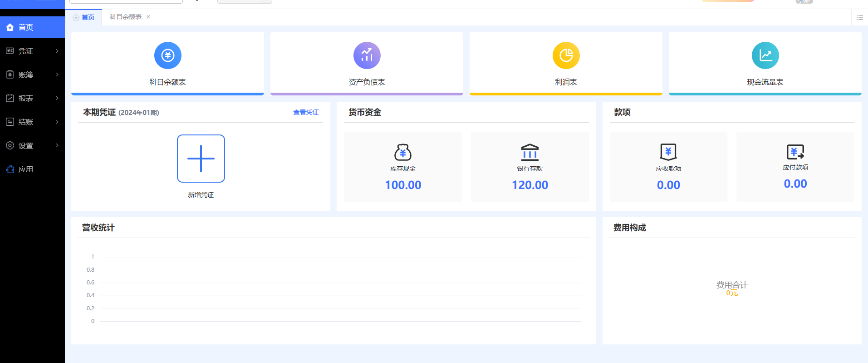
Task: Close the 科目余额表 tab
Action: point(148,17)
